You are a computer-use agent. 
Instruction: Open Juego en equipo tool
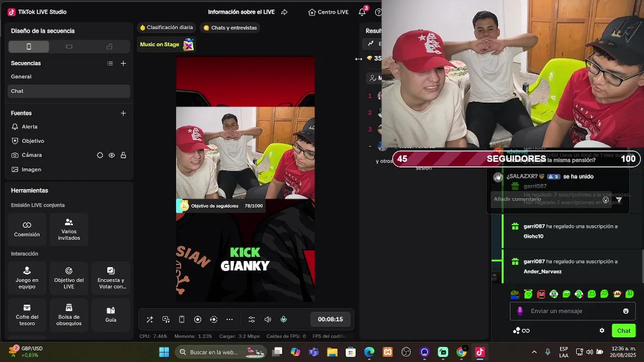click(x=27, y=278)
